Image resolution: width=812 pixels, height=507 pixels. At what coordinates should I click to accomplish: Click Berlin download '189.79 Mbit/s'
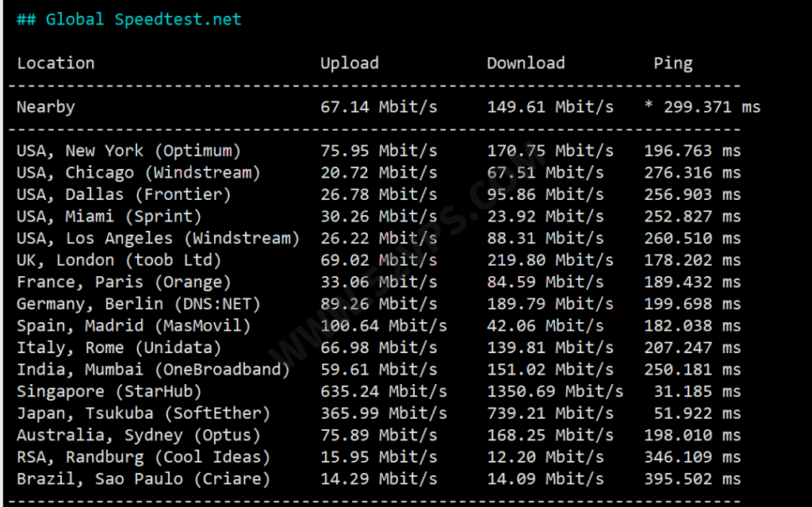(x=550, y=303)
